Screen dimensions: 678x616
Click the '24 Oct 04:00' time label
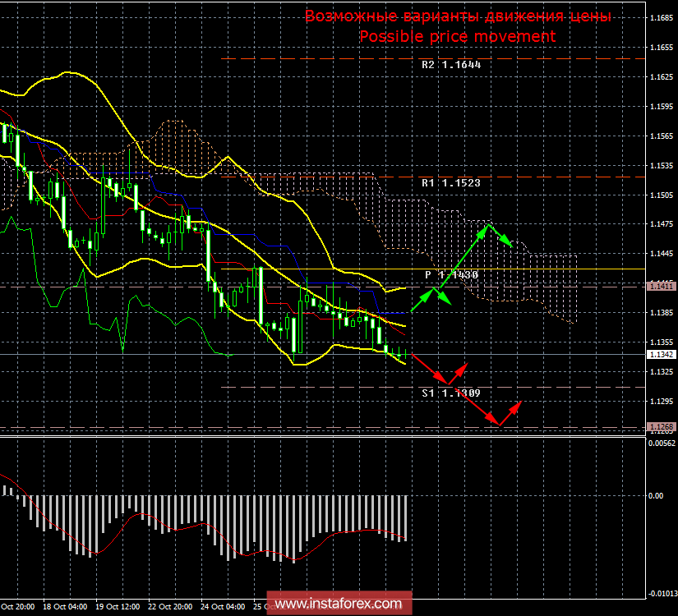click(x=223, y=607)
